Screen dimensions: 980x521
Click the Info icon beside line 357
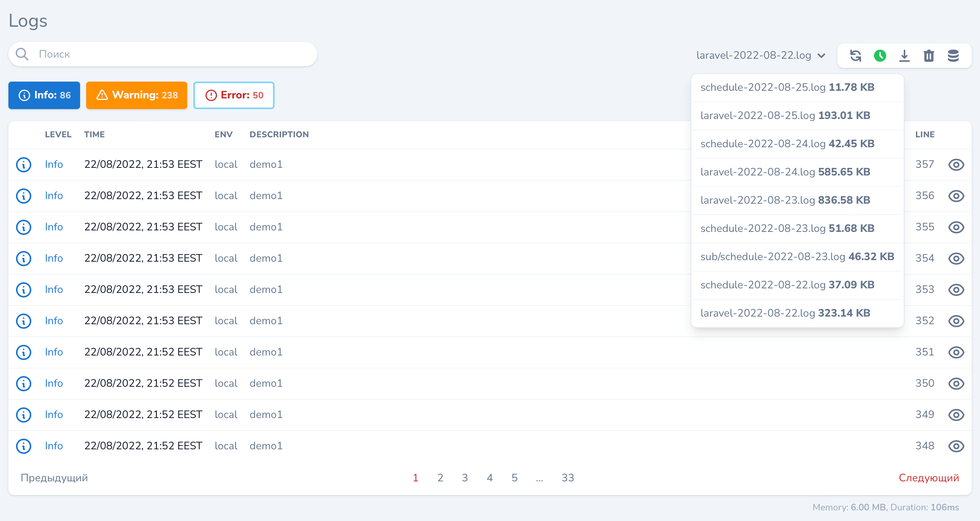coord(23,164)
